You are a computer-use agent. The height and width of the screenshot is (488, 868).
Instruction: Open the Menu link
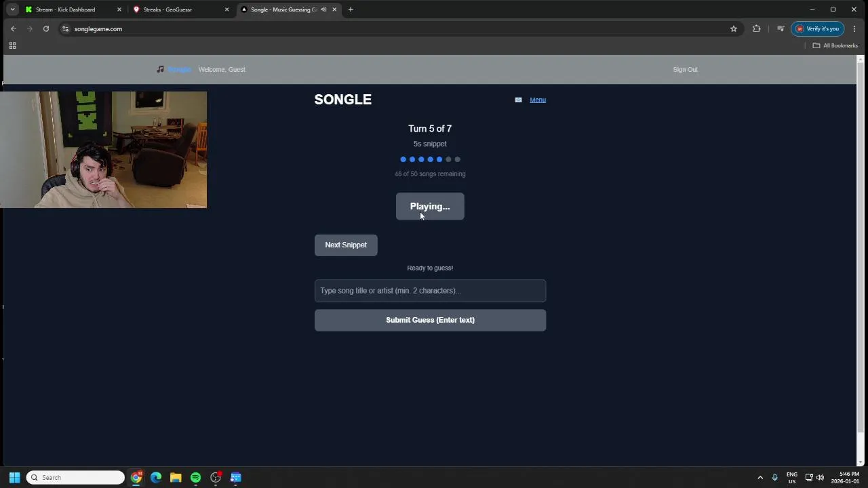[x=538, y=100]
